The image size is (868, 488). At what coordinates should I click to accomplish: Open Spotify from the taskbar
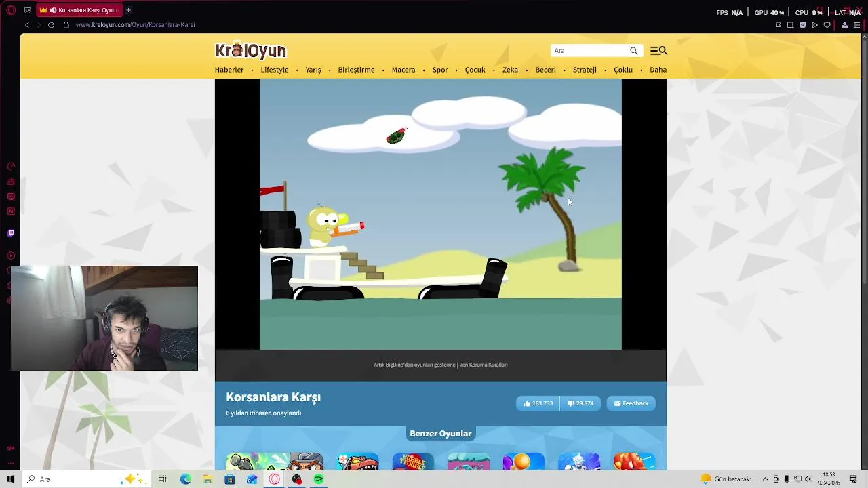[x=319, y=479]
